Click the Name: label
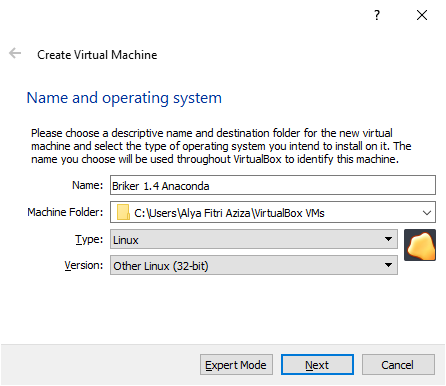The width and height of the screenshot is (446, 386). (x=88, y=185)
